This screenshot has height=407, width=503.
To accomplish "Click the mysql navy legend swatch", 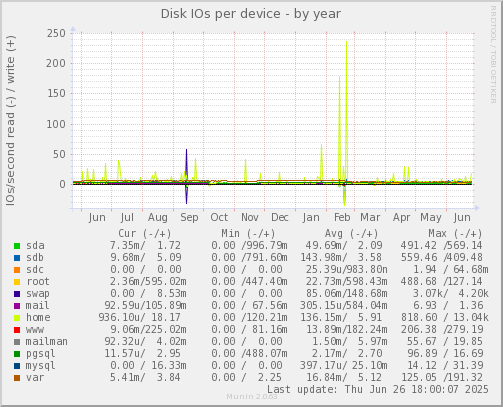I will click(17, 366).
